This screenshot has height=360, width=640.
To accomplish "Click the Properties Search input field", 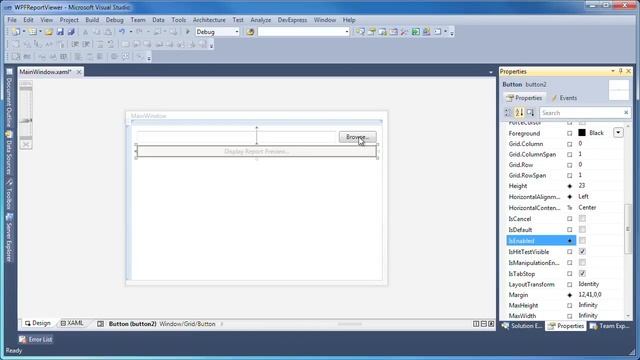I will pos(581,113).
